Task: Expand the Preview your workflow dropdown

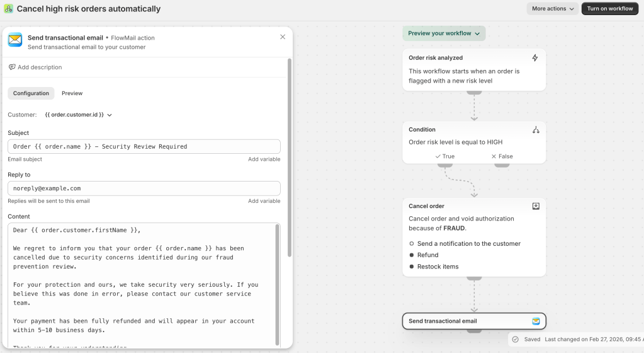Action: tap(444, 33)
